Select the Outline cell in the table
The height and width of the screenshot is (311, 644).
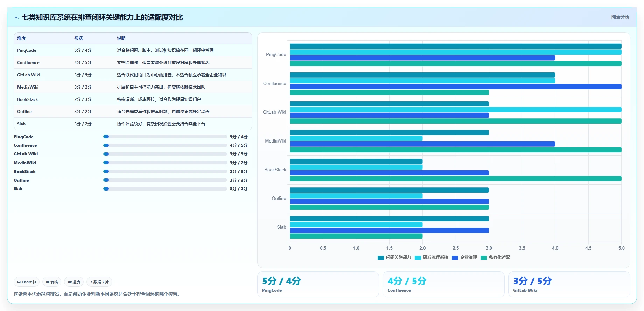click(x=24, y=112)
